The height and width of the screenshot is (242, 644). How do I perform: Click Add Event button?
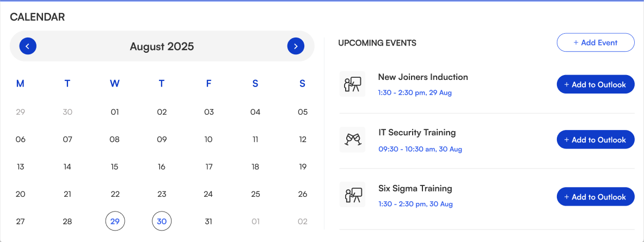(x=596, y=42)
